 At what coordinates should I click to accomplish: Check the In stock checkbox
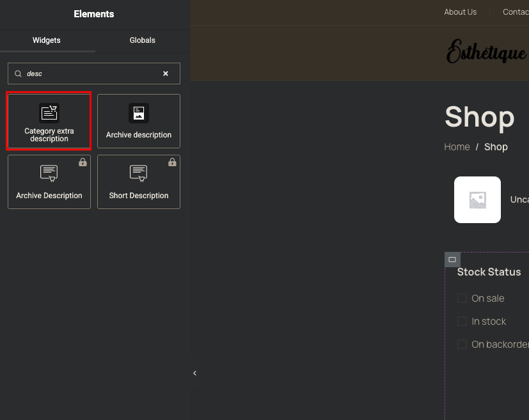(x=462, y=322)
